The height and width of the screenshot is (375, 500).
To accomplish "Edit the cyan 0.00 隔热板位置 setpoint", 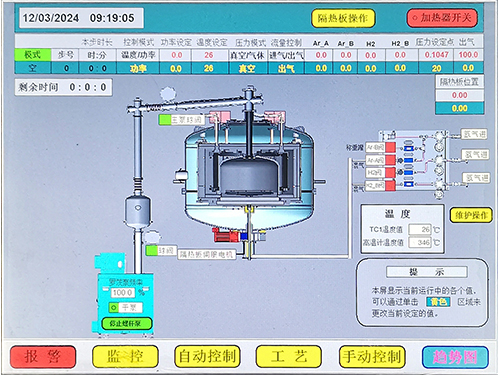I will [460, 108].
